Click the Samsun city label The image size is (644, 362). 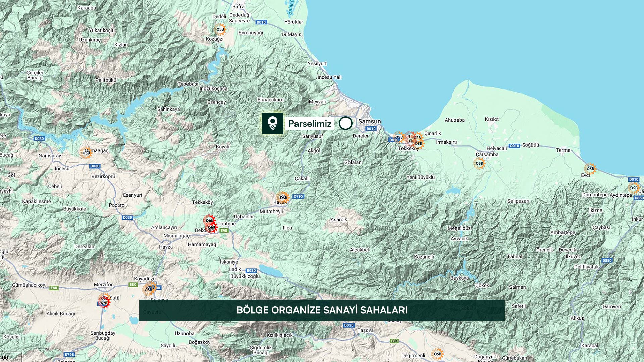click(x=370, y=121)
